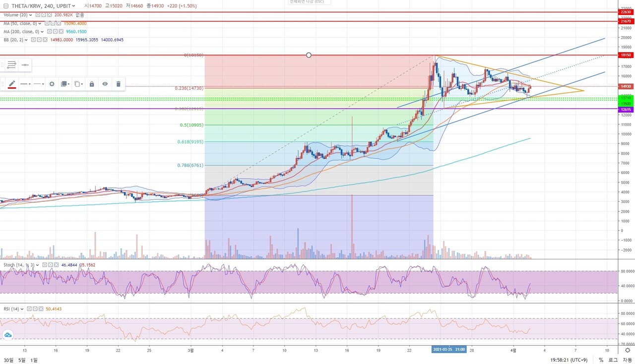Hide the selected drawing with the eye icon
The width and height of the screenshot is (635, 364).
pos(105,84)
